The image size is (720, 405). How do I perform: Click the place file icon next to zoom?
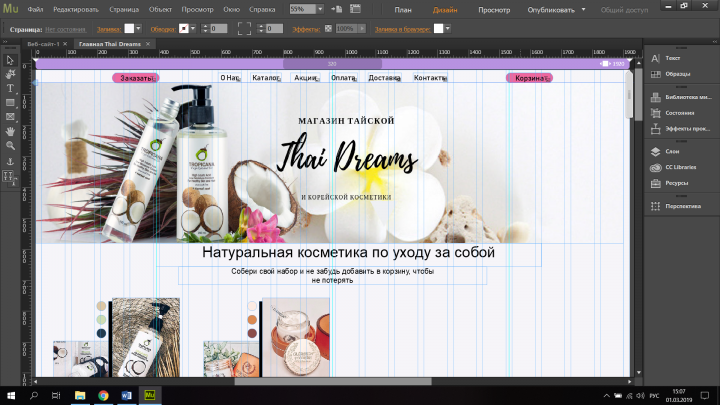pyautogui.click(x=337, y=9)
